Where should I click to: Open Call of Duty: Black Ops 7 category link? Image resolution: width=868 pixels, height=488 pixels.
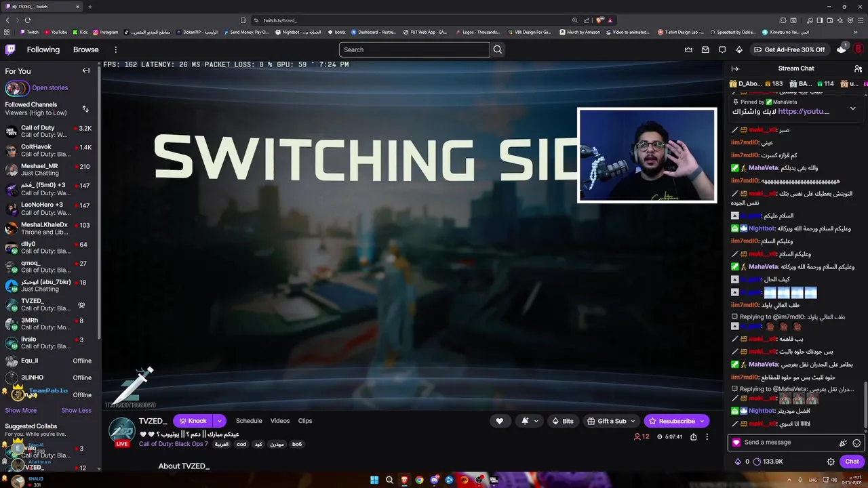click(x=174, y=444)
